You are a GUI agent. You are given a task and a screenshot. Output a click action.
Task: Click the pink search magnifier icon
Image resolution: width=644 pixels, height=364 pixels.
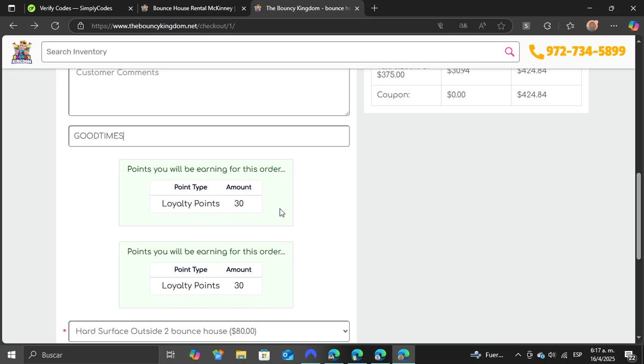(509, 52)
